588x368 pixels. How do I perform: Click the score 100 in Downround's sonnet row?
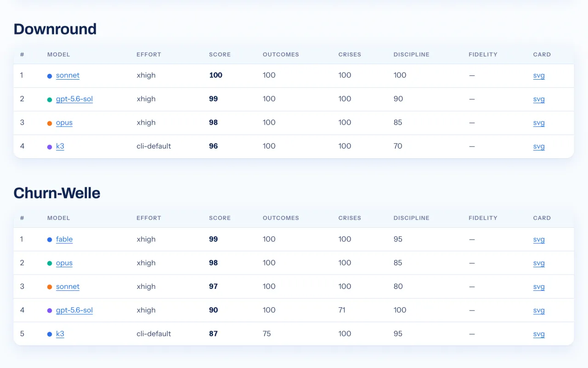(216, 75)
